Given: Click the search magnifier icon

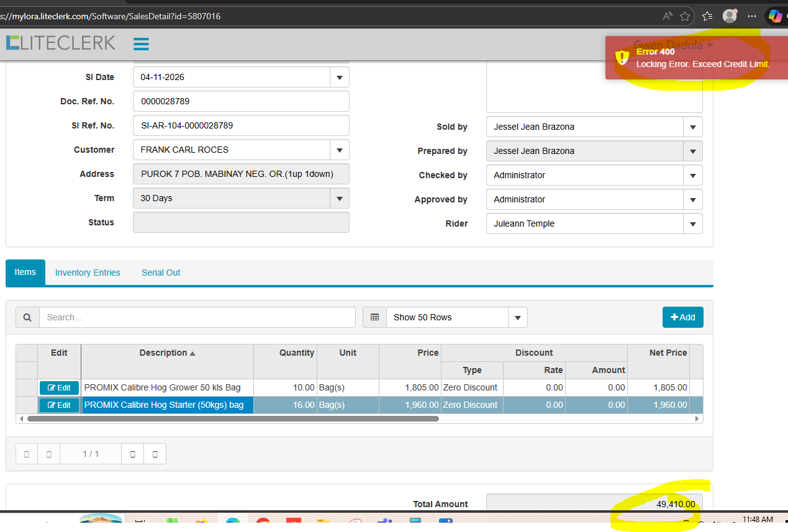Looking at the screenshot, I should click(x=27, y=317).
